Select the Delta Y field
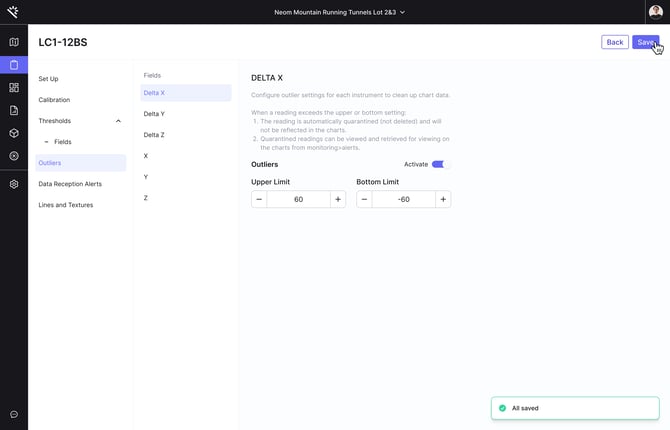The height and width of the screenshot is (430, 670). (155, 114)
